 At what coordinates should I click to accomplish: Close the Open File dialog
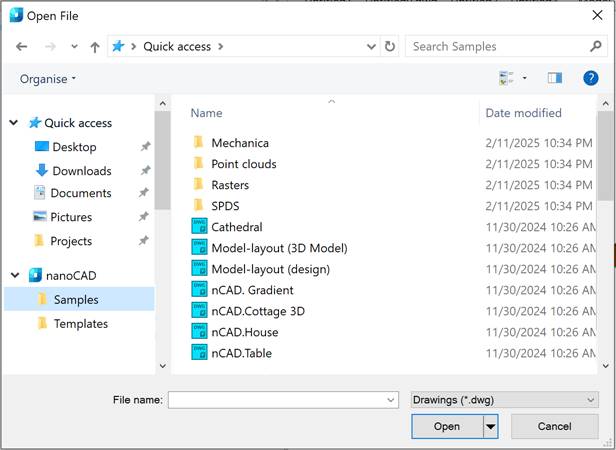pos(597,15)
